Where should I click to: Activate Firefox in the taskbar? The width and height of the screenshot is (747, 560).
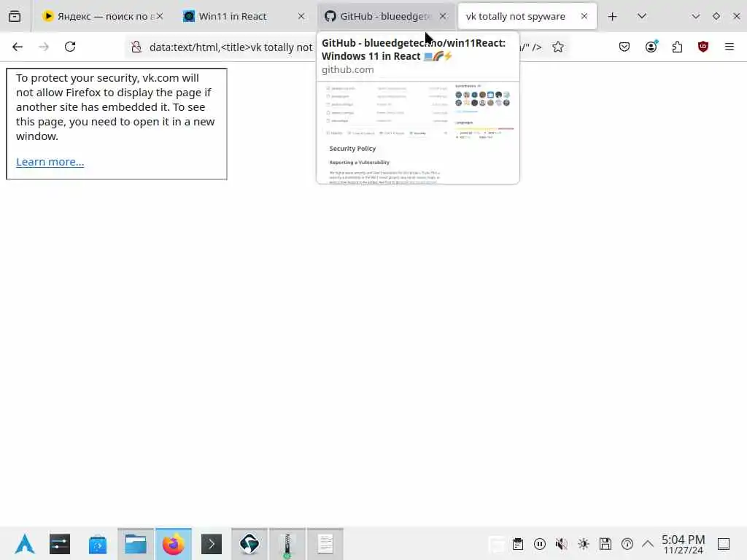point(174,544)
